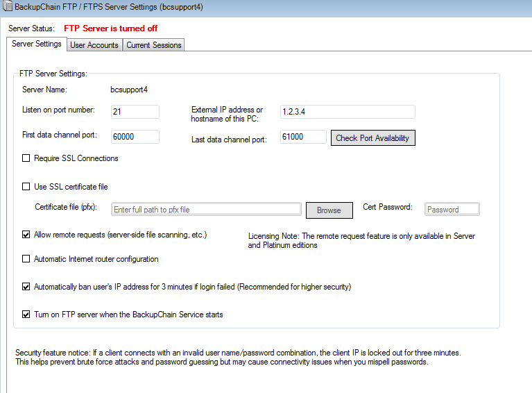Uncheck Allow remote requests checkbox
This screenshot has width=532, height=393.
click(26, 235)
